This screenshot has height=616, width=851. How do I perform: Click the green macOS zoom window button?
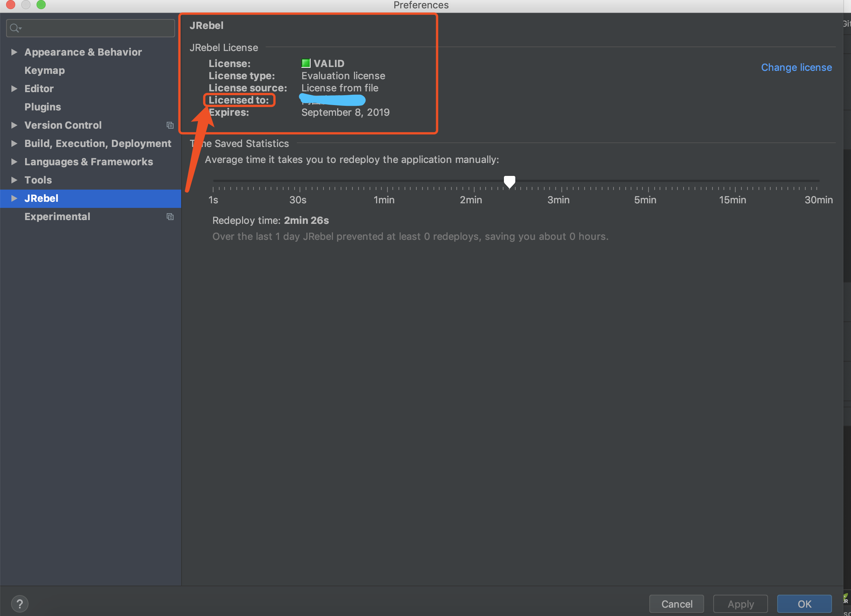[x=41, y=5]
